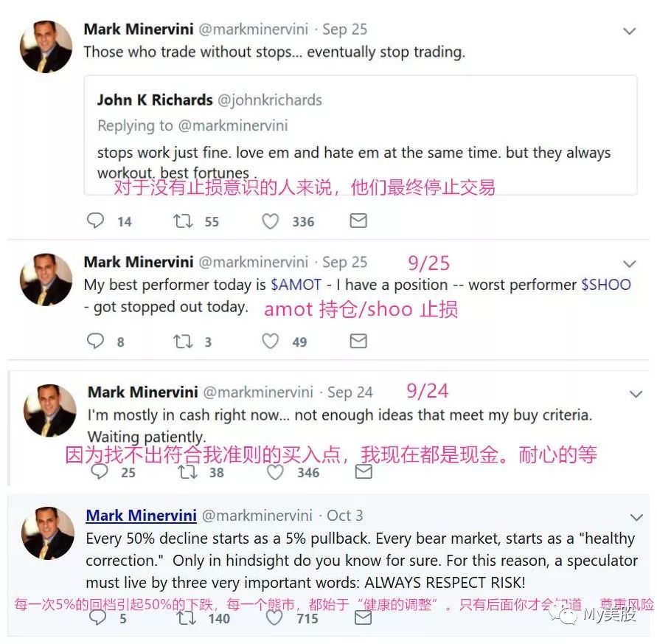This screenshot has height=644, width=657.
Task: Retweet the tweet with 55 retweets
Action: coord(183,221)
